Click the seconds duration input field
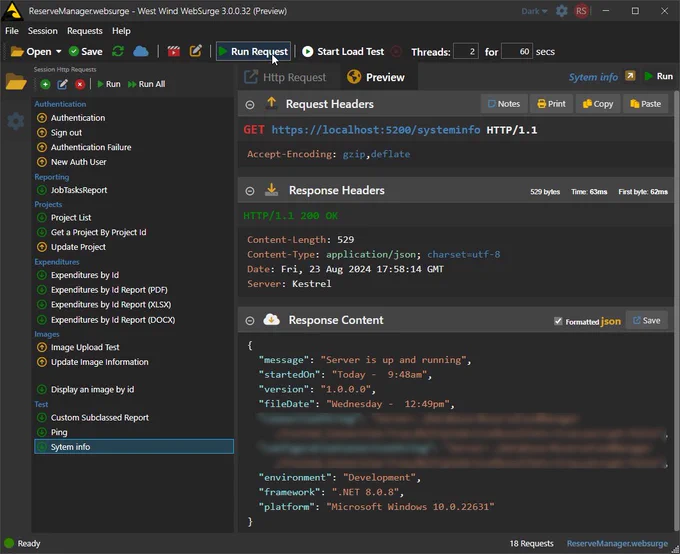This screenshot has width=680, height=554. (x=517, y=52)
